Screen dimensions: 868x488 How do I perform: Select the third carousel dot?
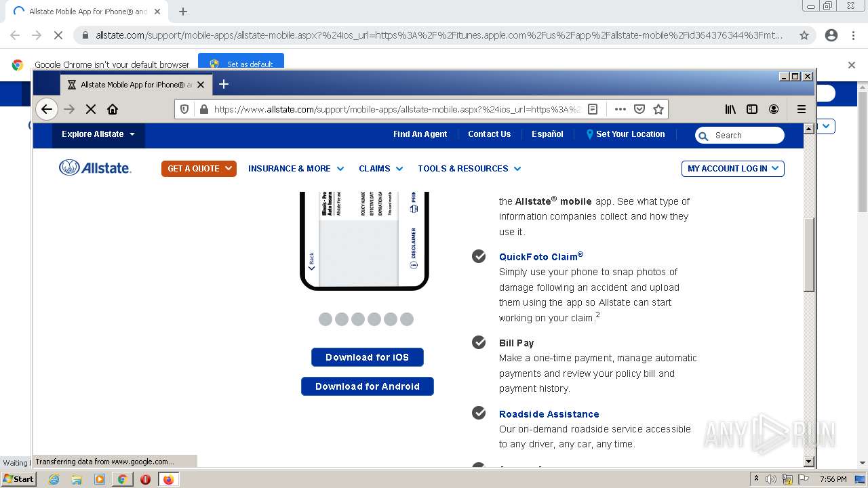point(358,319)
